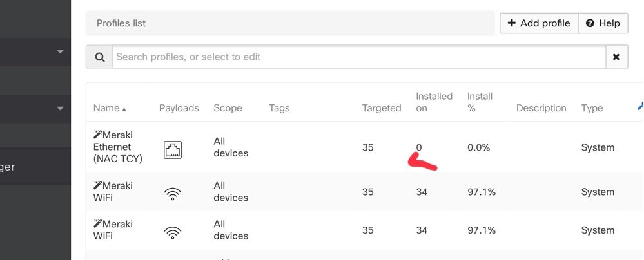Open Meraki Ethernet (NAC TCY) profile
Image resolution: width=644 pixels, height=260 pixels.
click(118, 147)
